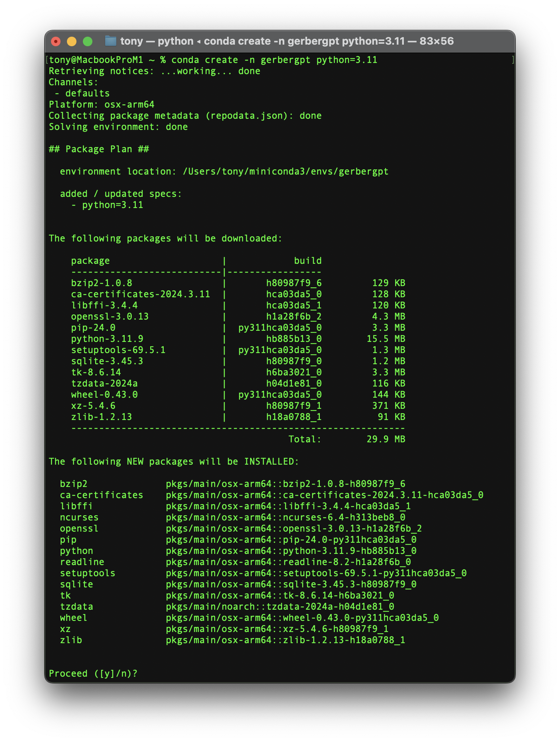560x742 pixels.
Task: Click the python-3.11.9 package row
Action: pos(238,339)
